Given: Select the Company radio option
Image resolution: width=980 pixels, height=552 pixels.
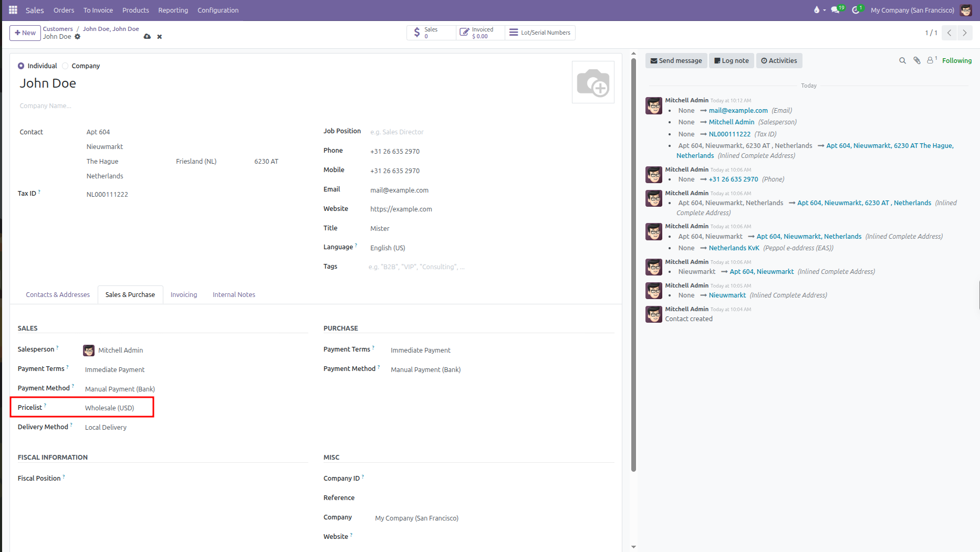Looking at the screenshot, I should tap(65, 66).
